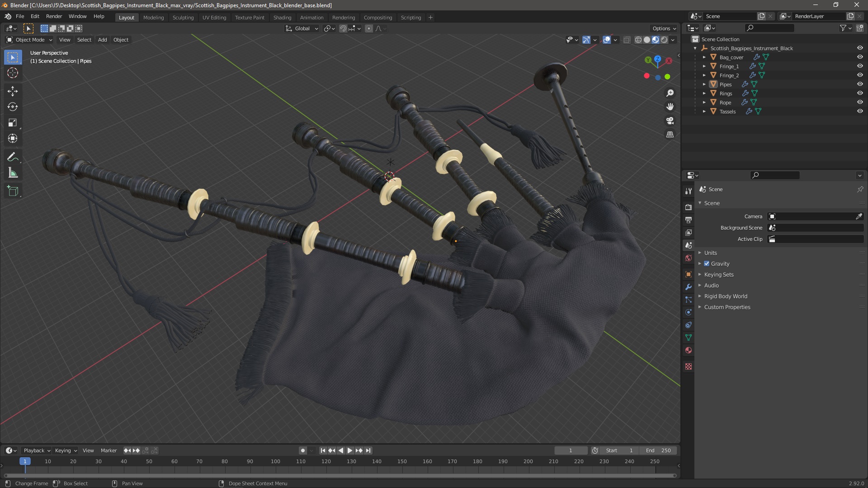Open the Material properties tab icon
This screenshot has height=488, width=868.
pos(689,350)
